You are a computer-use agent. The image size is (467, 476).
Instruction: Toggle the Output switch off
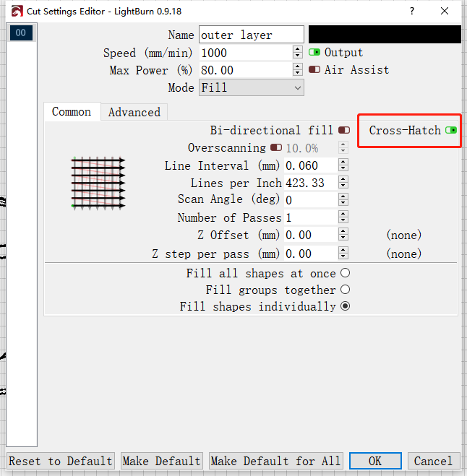click(x=314, y=52)
